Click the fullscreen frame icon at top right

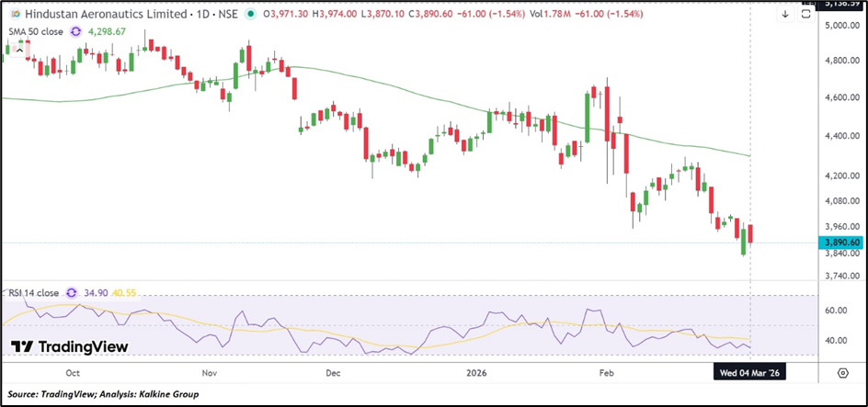(805, 16)
